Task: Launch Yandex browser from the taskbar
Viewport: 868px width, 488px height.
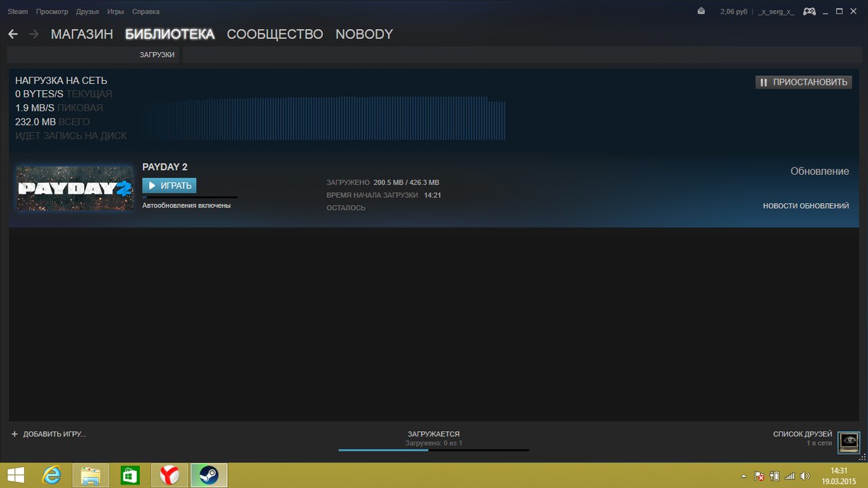Action: pos(169,476)
